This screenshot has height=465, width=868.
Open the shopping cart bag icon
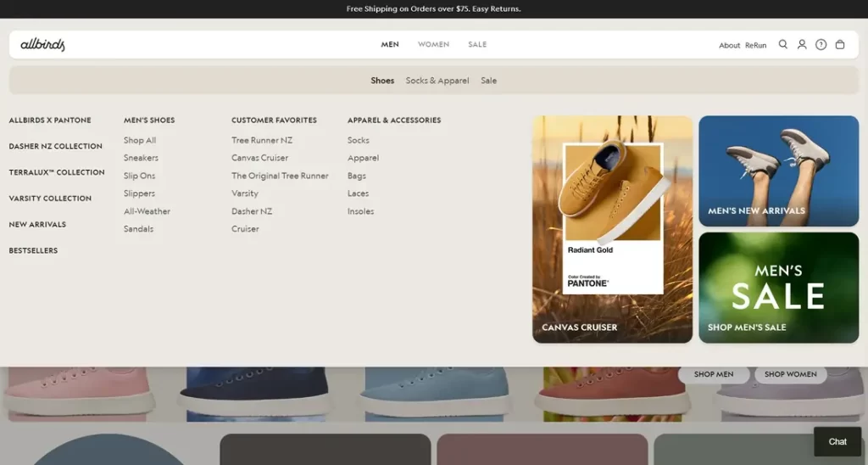(x=840, y=44)
